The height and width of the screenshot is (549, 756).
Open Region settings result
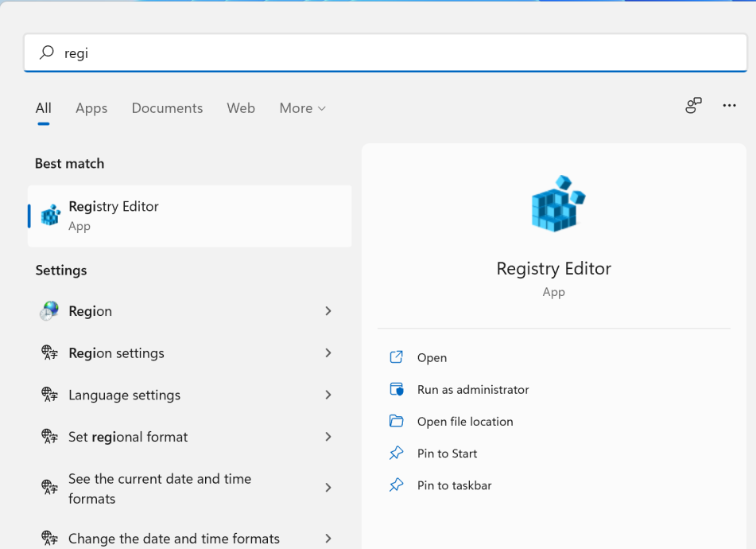click(x=189, y=353)
